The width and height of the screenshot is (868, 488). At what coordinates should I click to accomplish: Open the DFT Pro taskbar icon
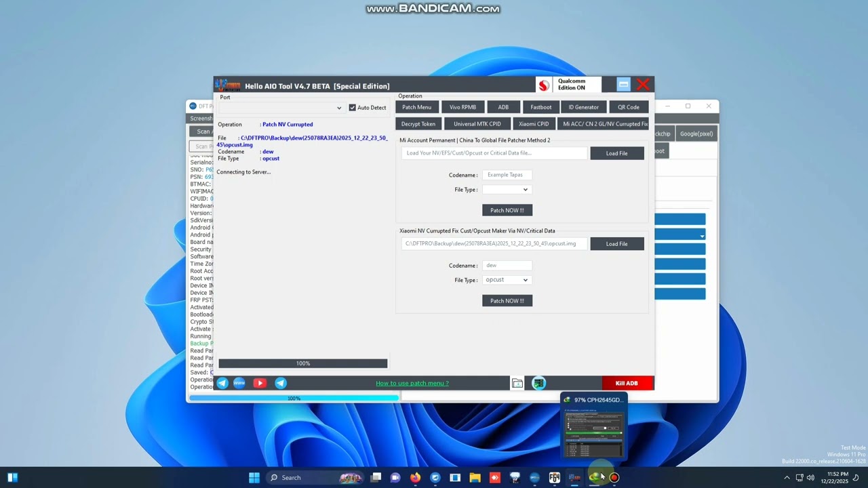pos(534,477)
